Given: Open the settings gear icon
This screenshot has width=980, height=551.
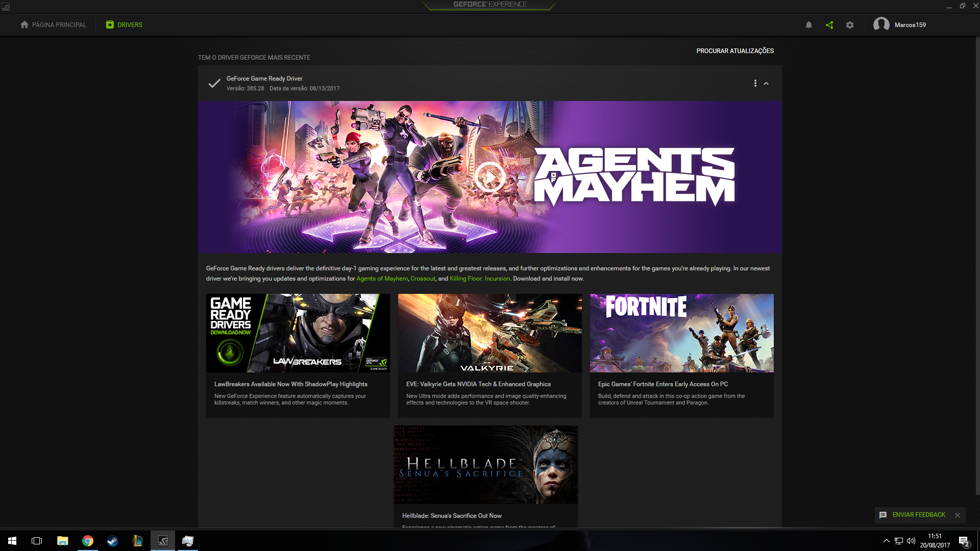Looking at the screenshot, I should coord(850,25).
